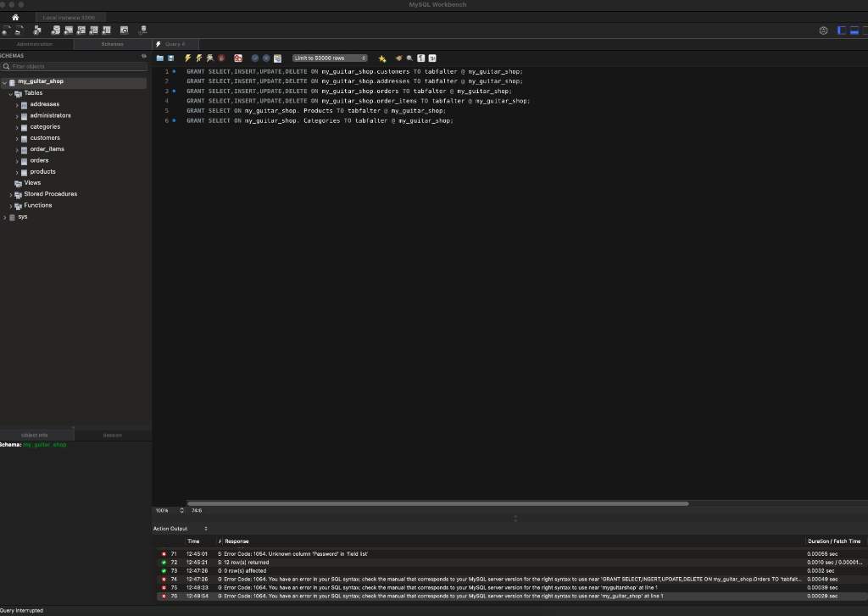This screenshot has width=868, height=616.
Task: Create a new view
Action: pyautogui.click(x=81, y=31)
